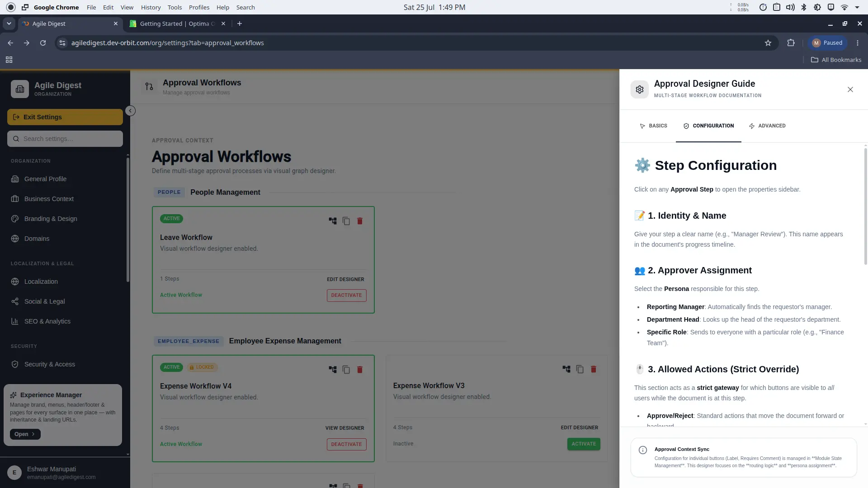Click View Designer on Expense Workflow V4
The width and height of the screenshot is (868, 488).
tap(344, 428)
